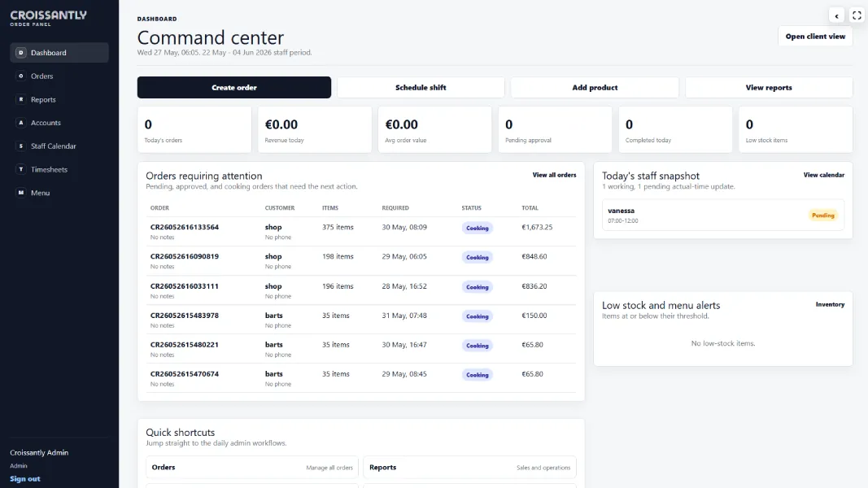Open order CR26052615470674
Image resolution: width=868 pixels, height=488 pixels.
(x=185, y=374)
